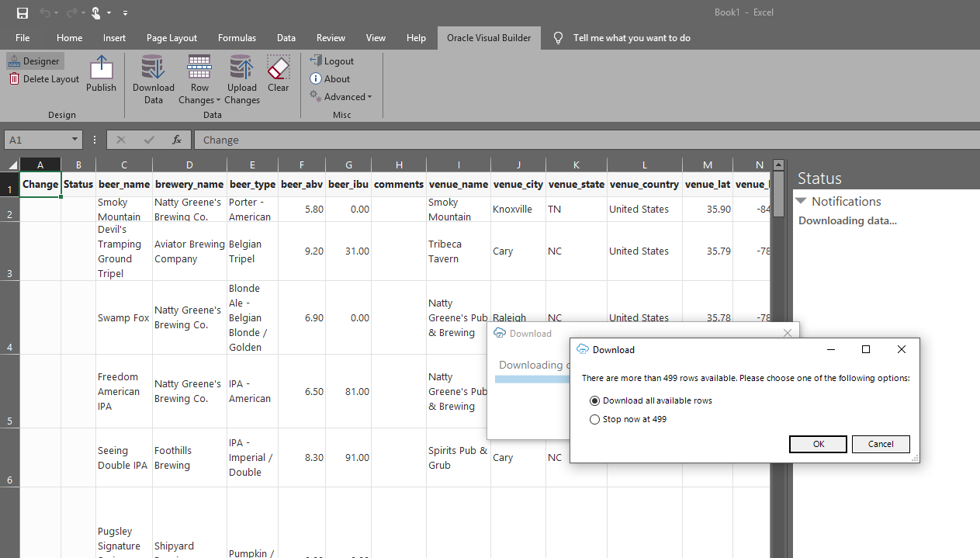The image size is (980, 558).
Task: Click Cancel in the Download dialog
Action: click(x=881, y=444)
